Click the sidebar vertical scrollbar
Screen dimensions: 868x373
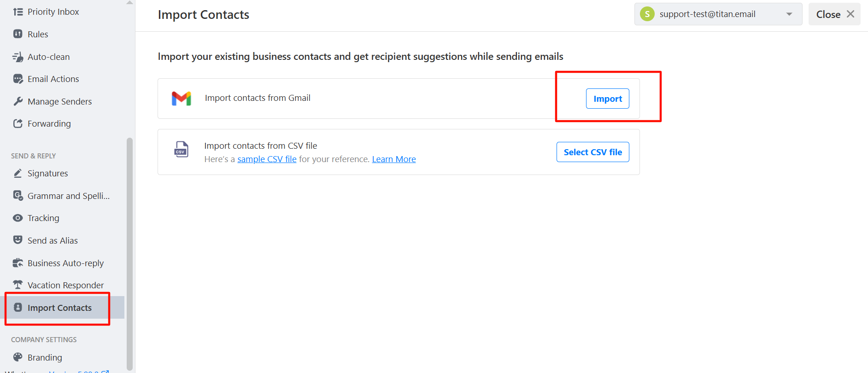pos(129,254)
